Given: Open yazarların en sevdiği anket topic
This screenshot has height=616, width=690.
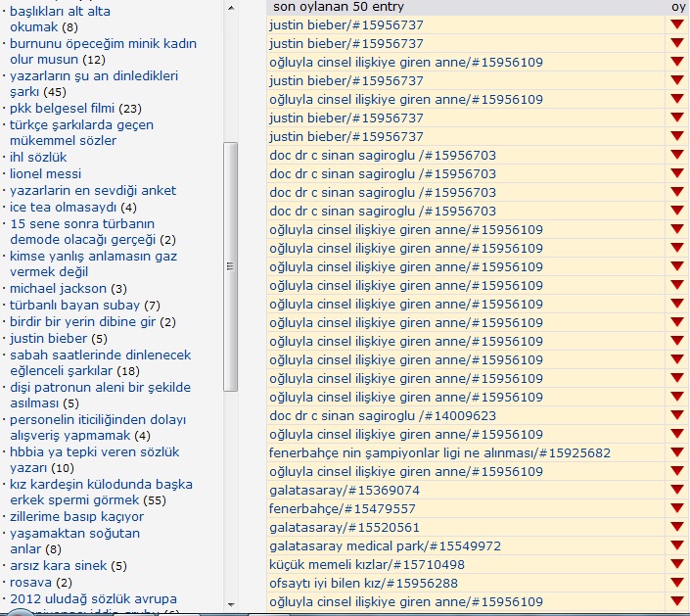Looking at the screenshot, I should tap(93, 190).
